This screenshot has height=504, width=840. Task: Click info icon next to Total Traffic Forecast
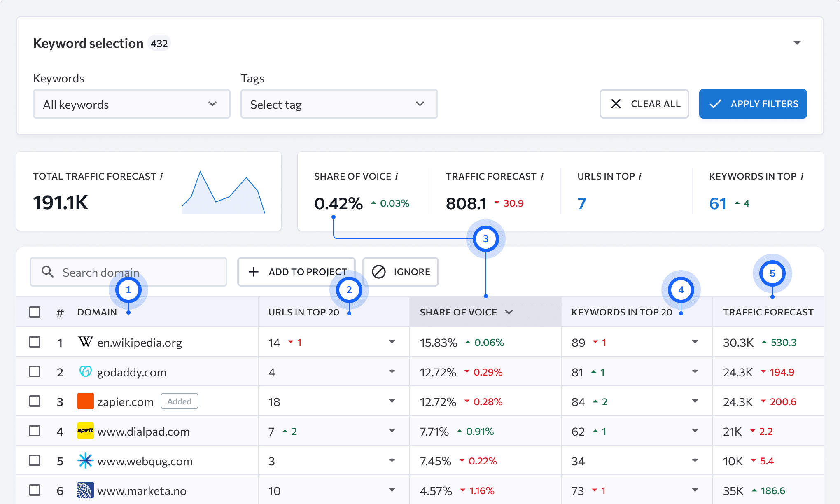pos(161,177)
